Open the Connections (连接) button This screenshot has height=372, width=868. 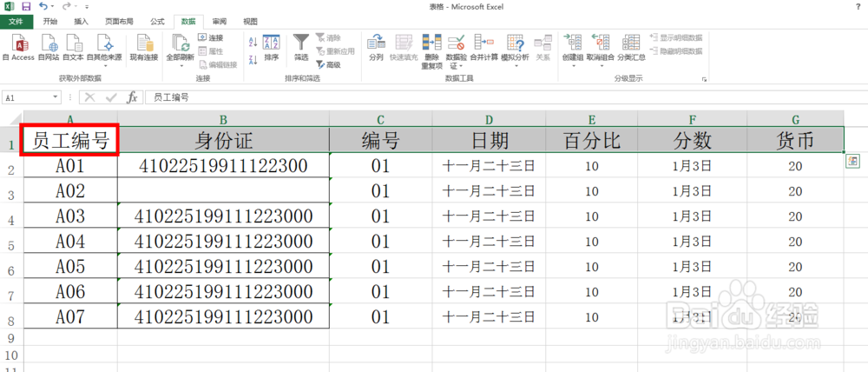[211, 37]
